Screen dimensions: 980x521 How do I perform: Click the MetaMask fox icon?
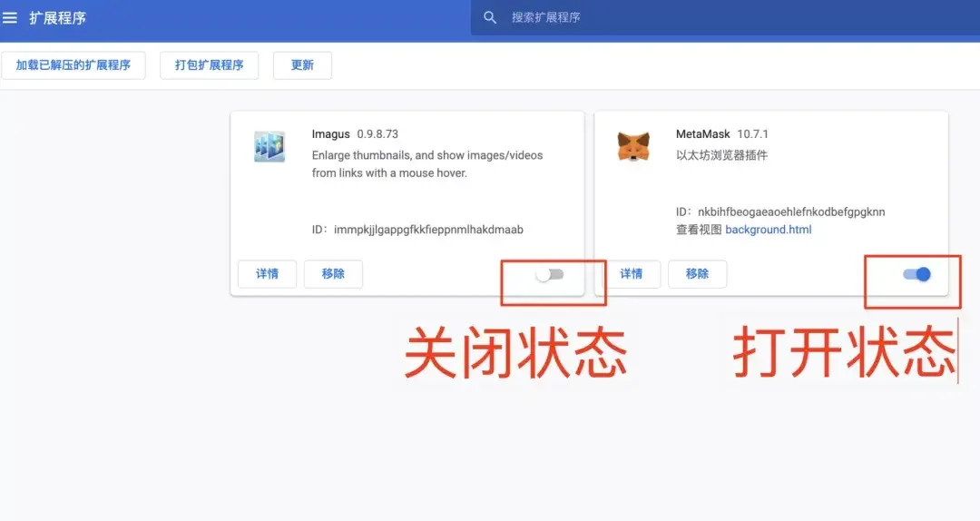tap(633, 147)
